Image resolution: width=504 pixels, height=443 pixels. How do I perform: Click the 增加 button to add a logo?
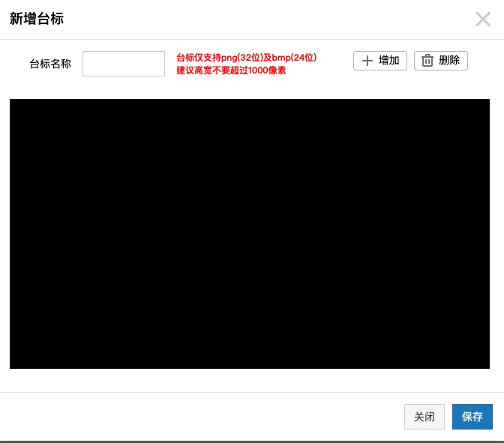click(380, 61)
